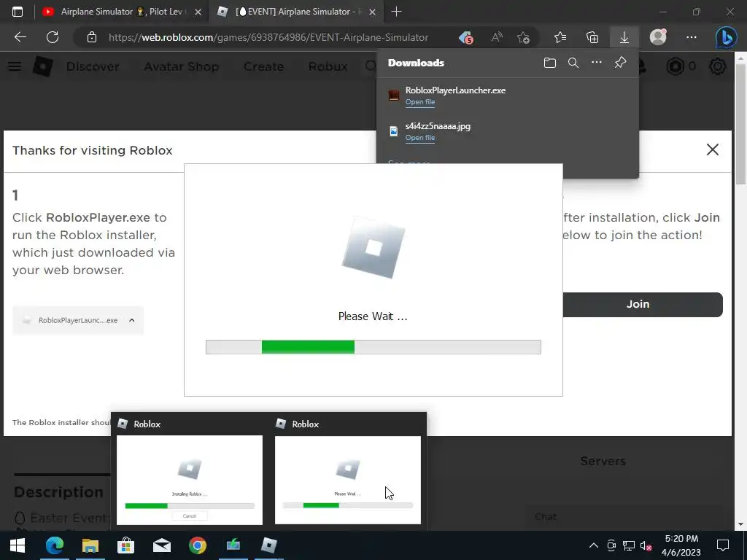Viewport: 747px width, 560px height.
Task: Open the muted volume tray icon
Action: (646, 545)
